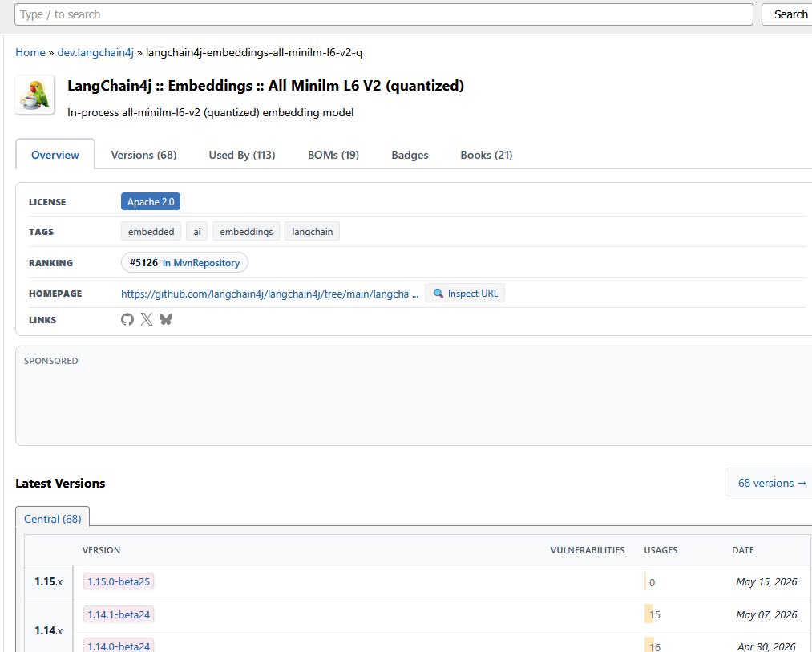The height and width of the screenshot is (652, 812).
Task: Click the 'Latest Versions' heading
Action: pyautogui.click(x=60, y=483)
